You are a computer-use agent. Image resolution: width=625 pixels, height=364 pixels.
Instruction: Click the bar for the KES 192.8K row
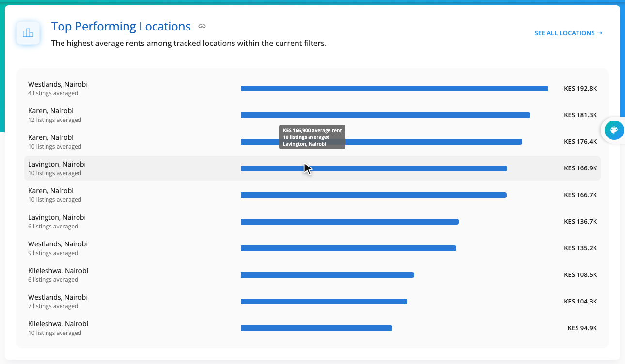click(x=394, y=89)
